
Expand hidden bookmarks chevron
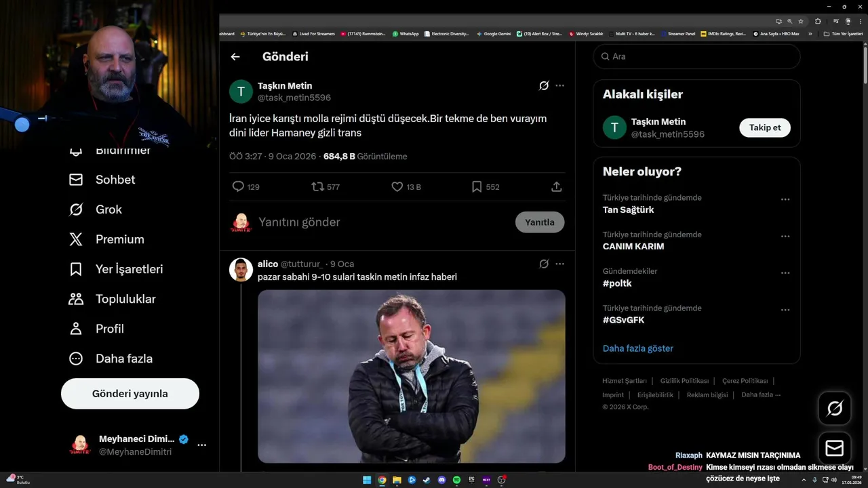click(x=810, y=33)
